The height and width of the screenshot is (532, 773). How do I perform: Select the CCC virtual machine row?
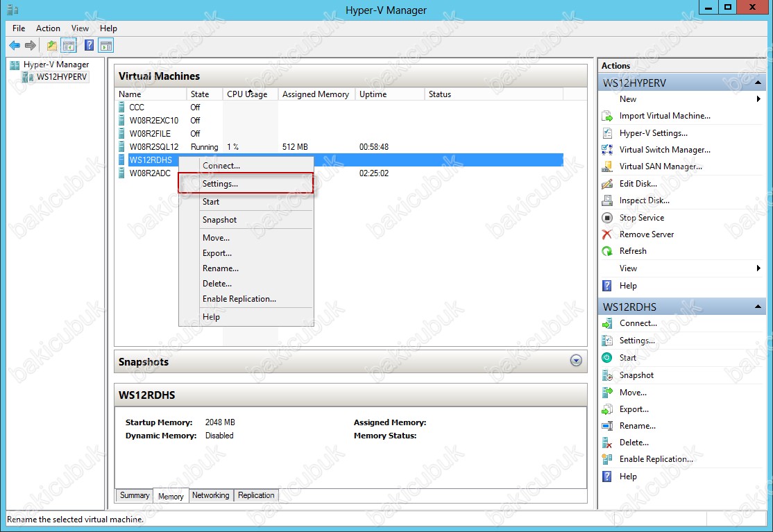(x=340, y=108)
